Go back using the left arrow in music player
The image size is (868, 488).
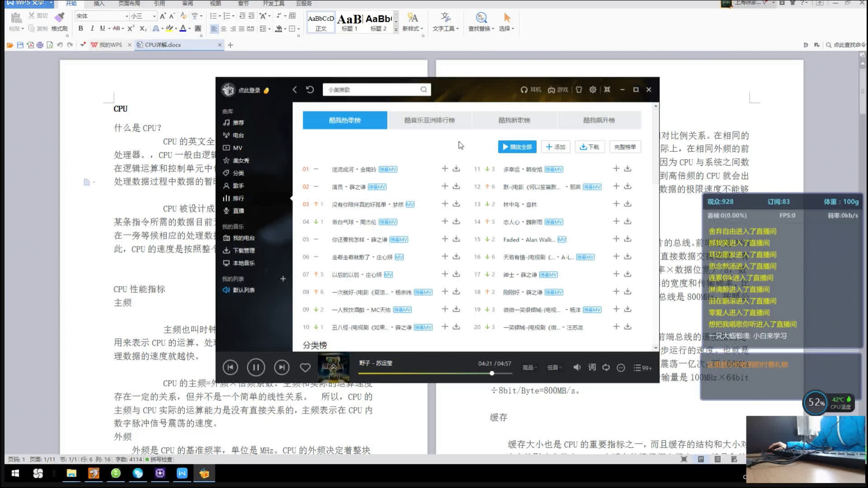tap(295, 89)
